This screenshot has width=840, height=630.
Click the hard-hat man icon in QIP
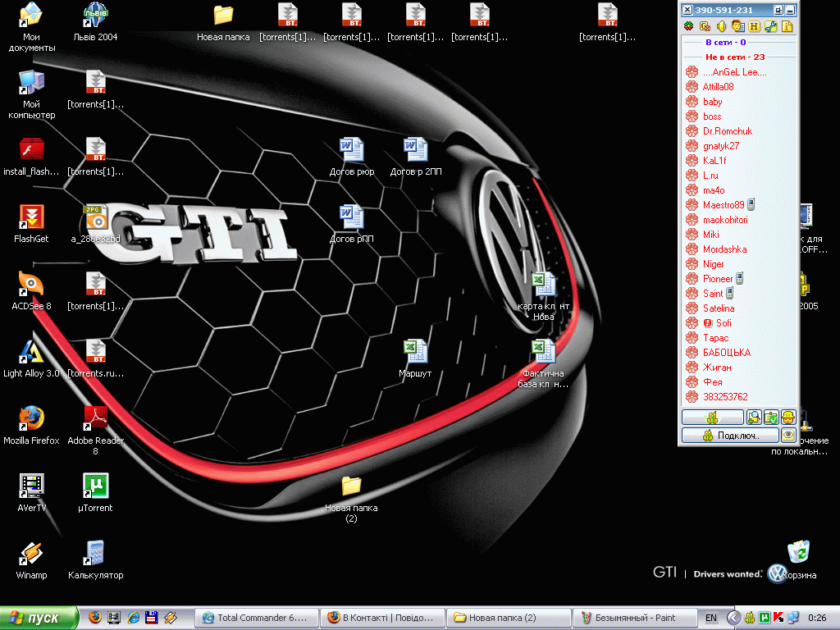click(x=788, y=417)
